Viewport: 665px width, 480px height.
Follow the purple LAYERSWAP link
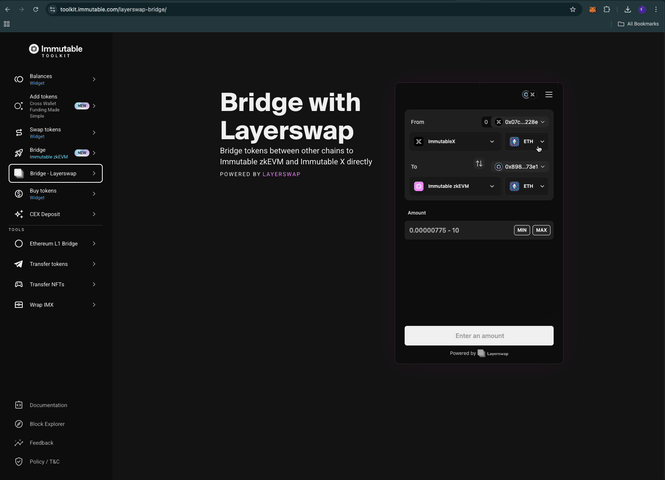[282, 174]
